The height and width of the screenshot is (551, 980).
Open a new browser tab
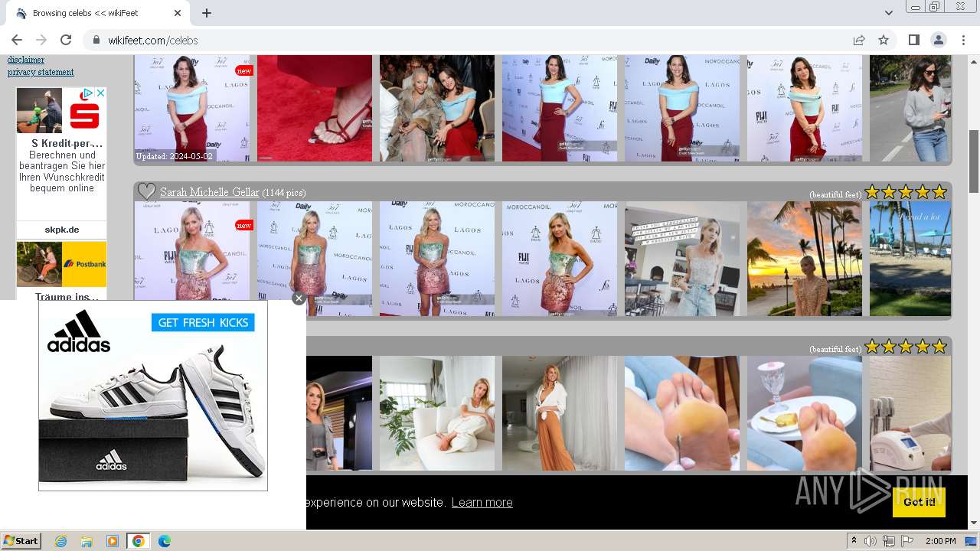coord(207,13)
